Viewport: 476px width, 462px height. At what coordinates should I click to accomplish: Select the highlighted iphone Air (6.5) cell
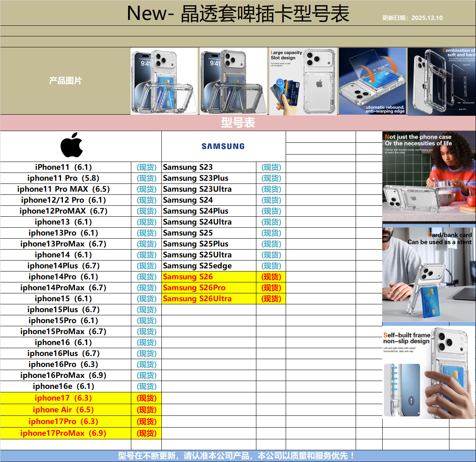coord(66,410)
